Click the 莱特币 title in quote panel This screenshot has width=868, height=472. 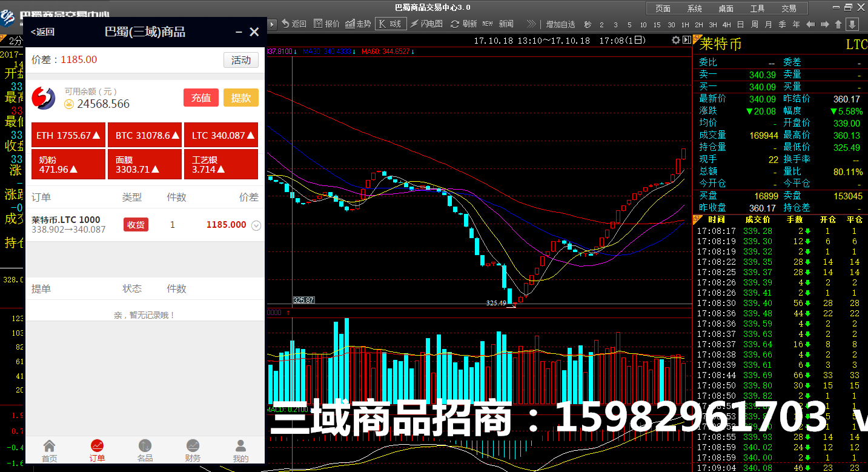point(720,44)
